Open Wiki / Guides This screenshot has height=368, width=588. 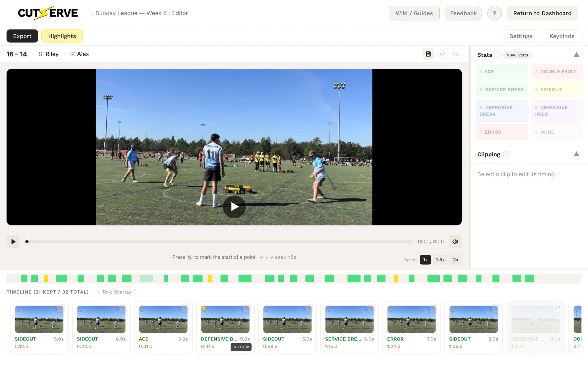click(414, 13)
